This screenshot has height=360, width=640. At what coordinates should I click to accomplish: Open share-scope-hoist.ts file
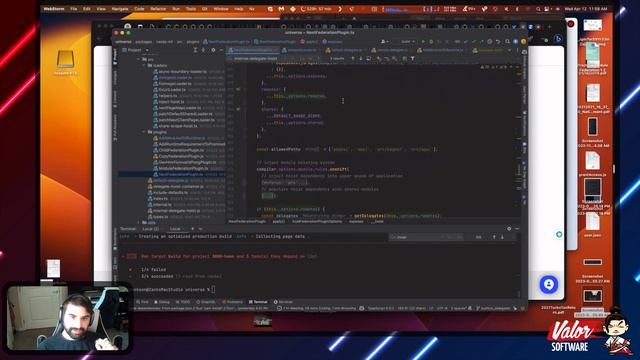pos(178,126)
